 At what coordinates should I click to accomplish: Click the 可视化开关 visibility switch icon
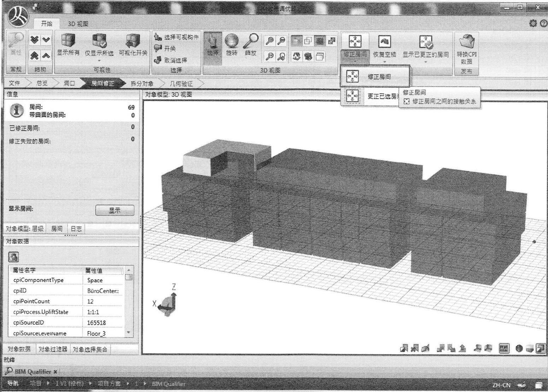(x=133, y=40)
